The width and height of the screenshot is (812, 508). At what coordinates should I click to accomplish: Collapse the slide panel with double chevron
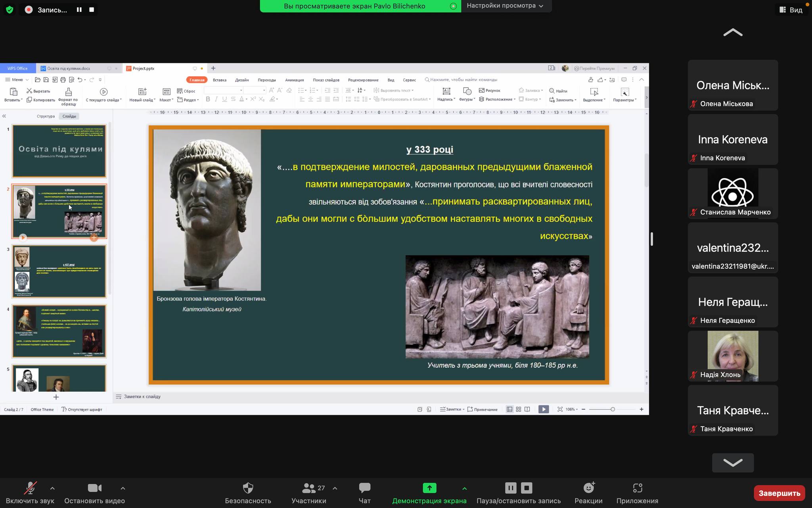4,116
